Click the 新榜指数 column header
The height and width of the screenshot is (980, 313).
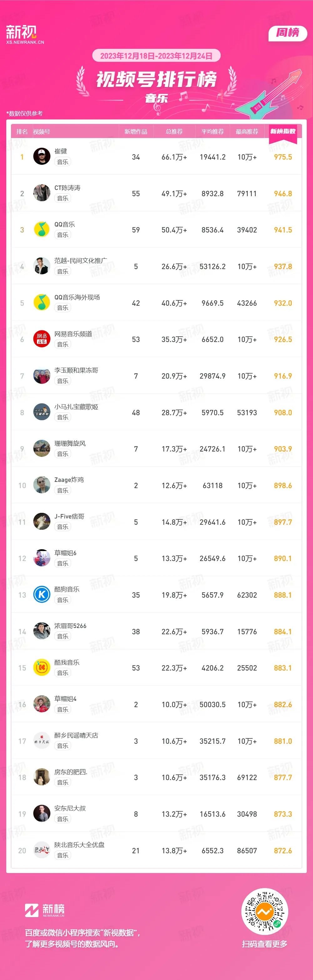tap(283, 131)
